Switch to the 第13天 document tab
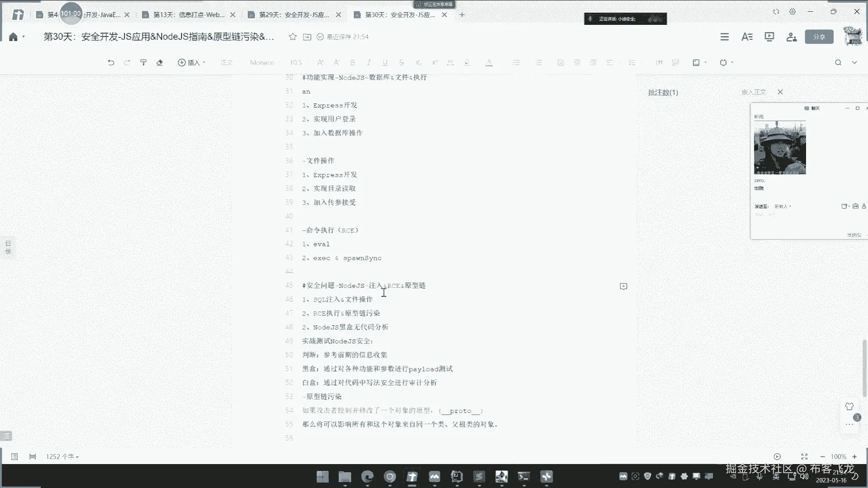This screenshot has height=488, width=868. click(x=189, y=14)
